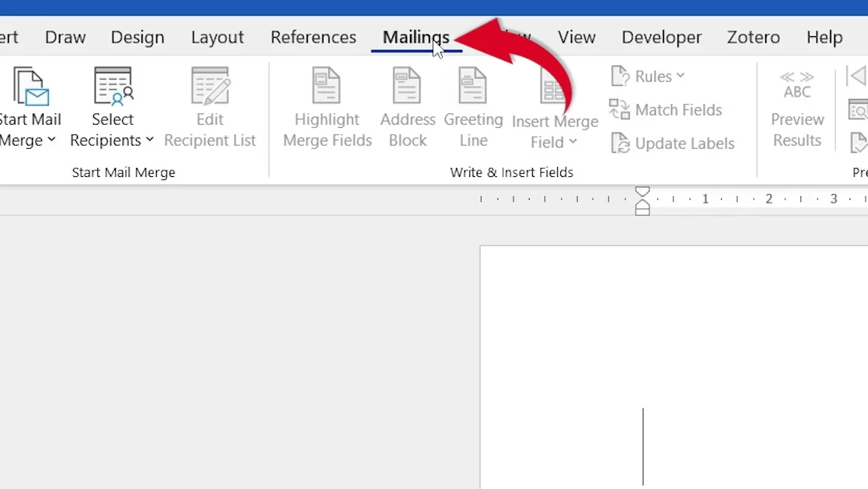The height and width of the screenshot is (489, 868).
Task: Click the Match Fields icon
Action: 620,109
